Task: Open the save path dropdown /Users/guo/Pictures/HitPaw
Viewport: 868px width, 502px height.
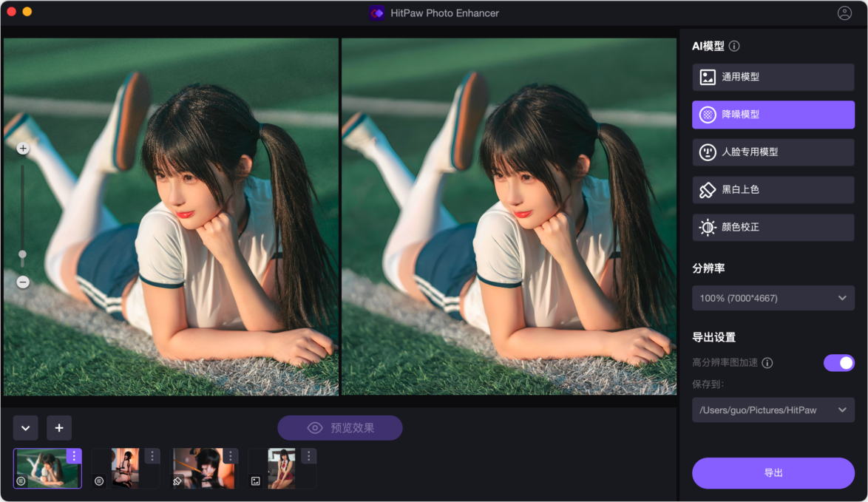Action: click(x=773, y=410)
